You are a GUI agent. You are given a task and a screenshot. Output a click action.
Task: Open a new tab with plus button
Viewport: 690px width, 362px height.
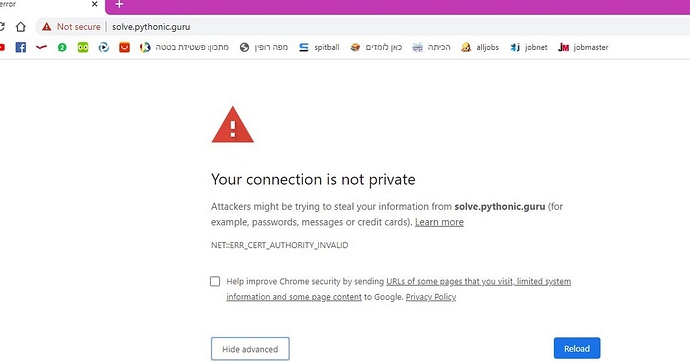pyautogui.click(x=119, y=4)
